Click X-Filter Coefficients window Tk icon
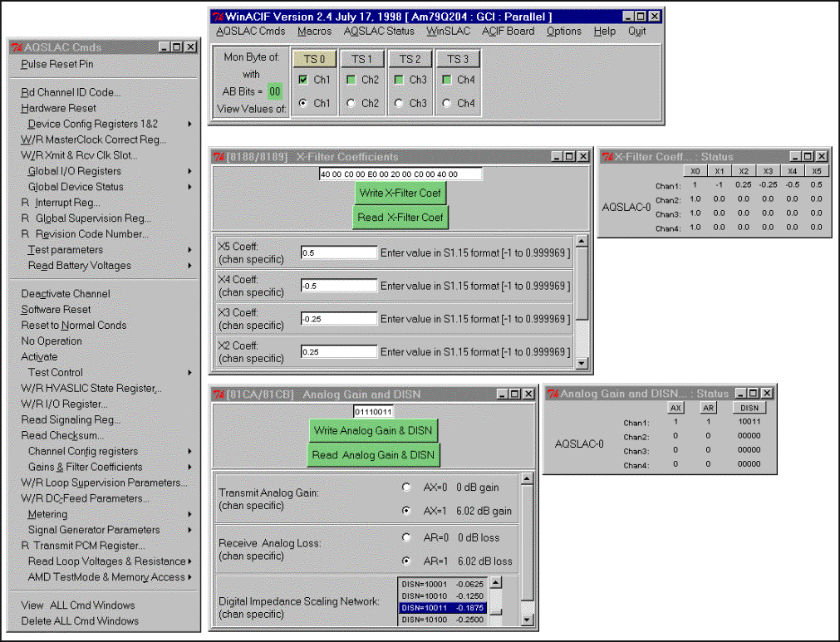The height and width of the screenshot is (642, 840). (219, 157)
